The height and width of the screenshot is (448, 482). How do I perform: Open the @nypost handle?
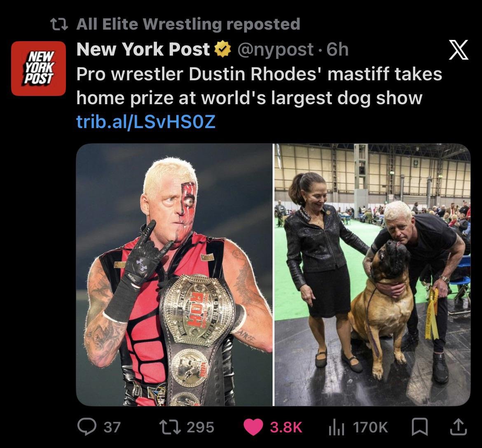(275, 49)
